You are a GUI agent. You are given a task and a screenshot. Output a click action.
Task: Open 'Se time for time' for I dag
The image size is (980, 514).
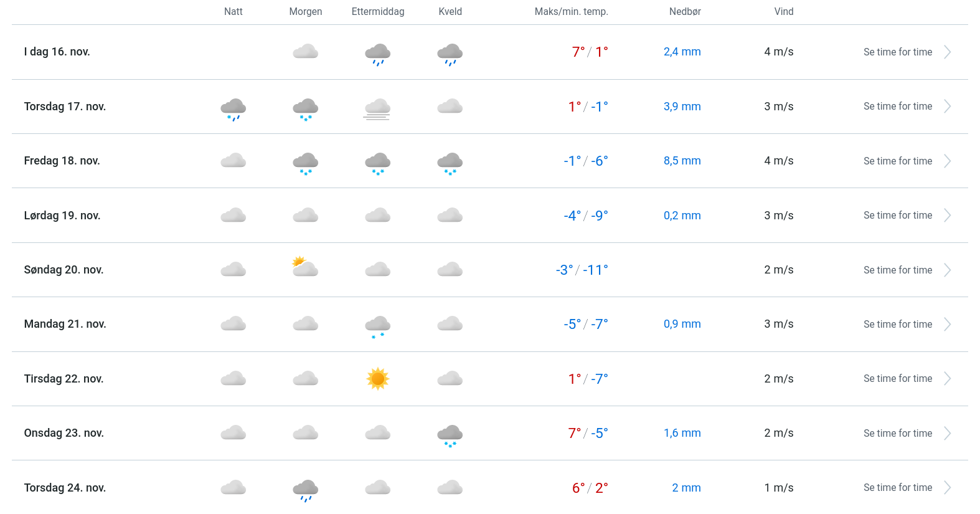click(897, 52)
